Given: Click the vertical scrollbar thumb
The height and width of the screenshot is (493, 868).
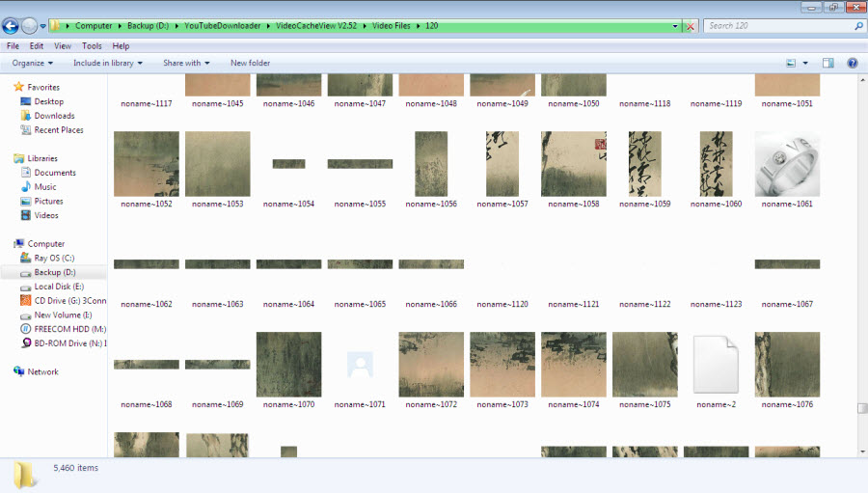Looking at the screenshot, I should pos(862,408).
